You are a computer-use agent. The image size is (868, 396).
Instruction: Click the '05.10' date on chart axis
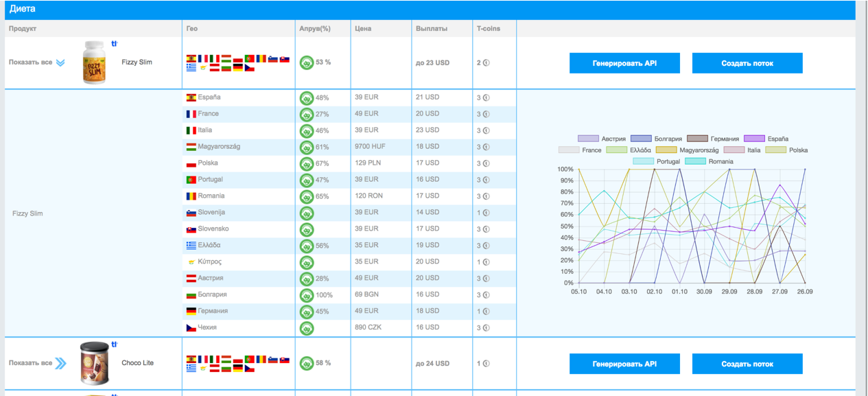[578, 292]
